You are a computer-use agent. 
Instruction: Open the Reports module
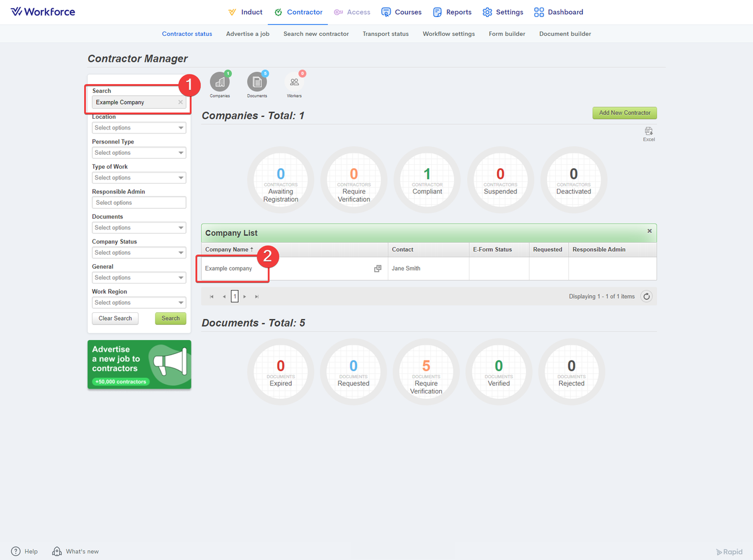pyautogui.click(x=452, y=12)
